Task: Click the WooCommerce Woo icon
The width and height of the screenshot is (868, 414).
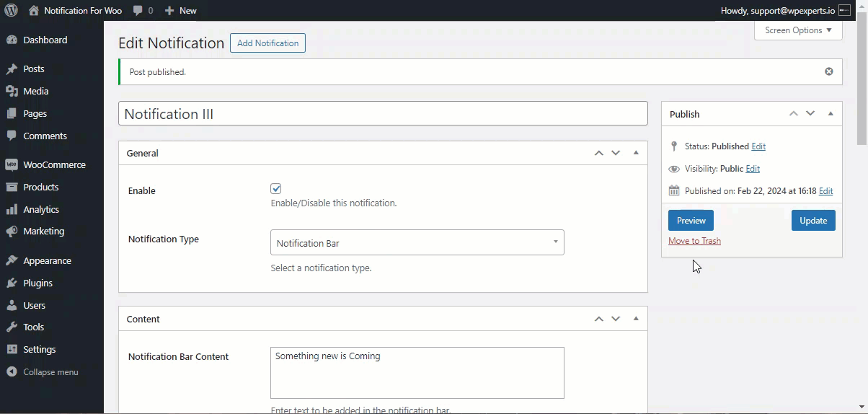Action: 12,164
